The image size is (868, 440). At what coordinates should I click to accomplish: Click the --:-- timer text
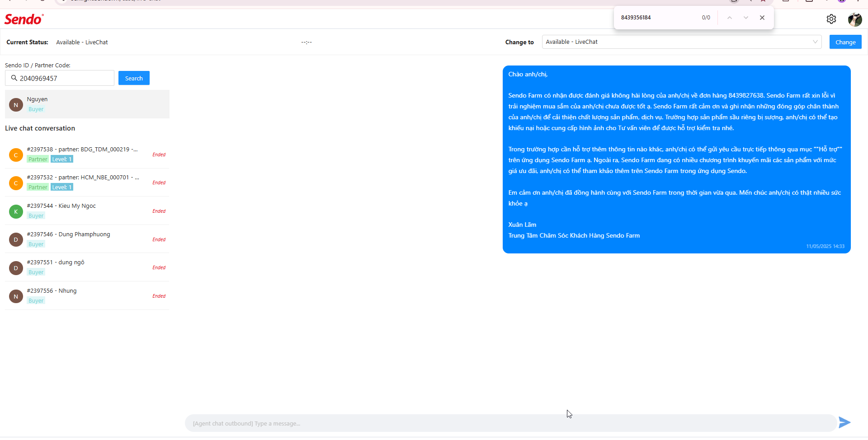pyautogui.click(x=307, y=42)
